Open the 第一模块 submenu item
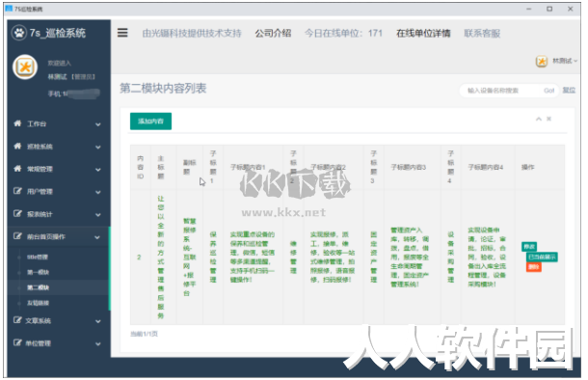Viewport: 588px width, 380px height. pos(39,272)
